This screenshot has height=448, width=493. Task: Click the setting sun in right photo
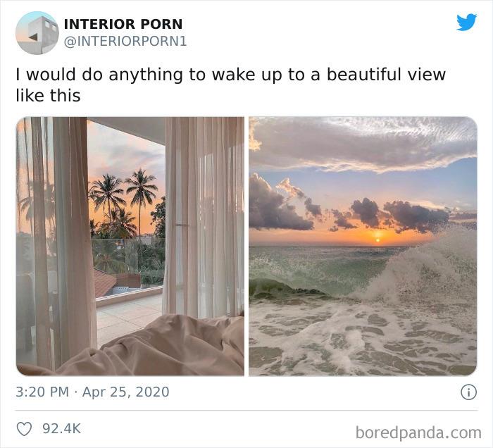pos(377,240)
